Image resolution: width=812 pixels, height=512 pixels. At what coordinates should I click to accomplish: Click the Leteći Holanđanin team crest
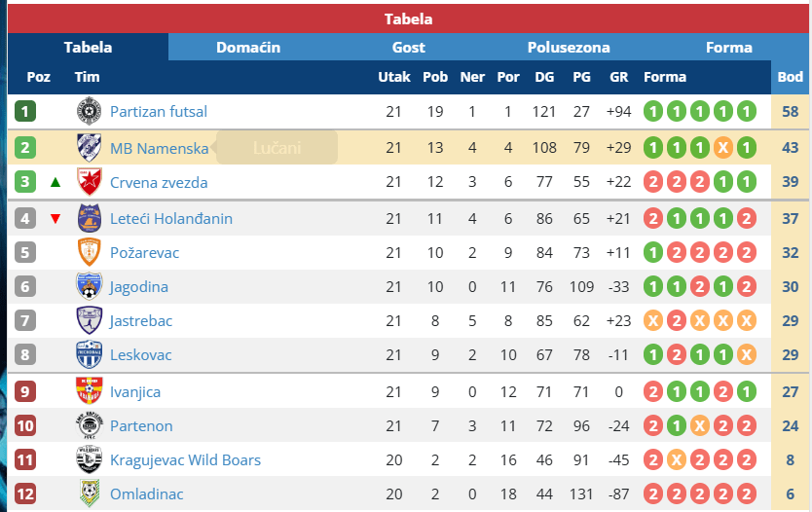click(x=89, y=218)
